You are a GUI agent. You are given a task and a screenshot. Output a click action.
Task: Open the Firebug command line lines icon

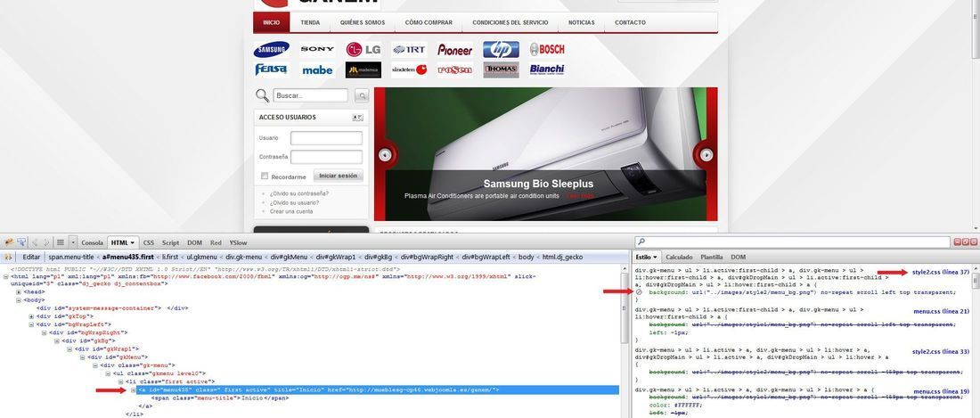point(61,242)
